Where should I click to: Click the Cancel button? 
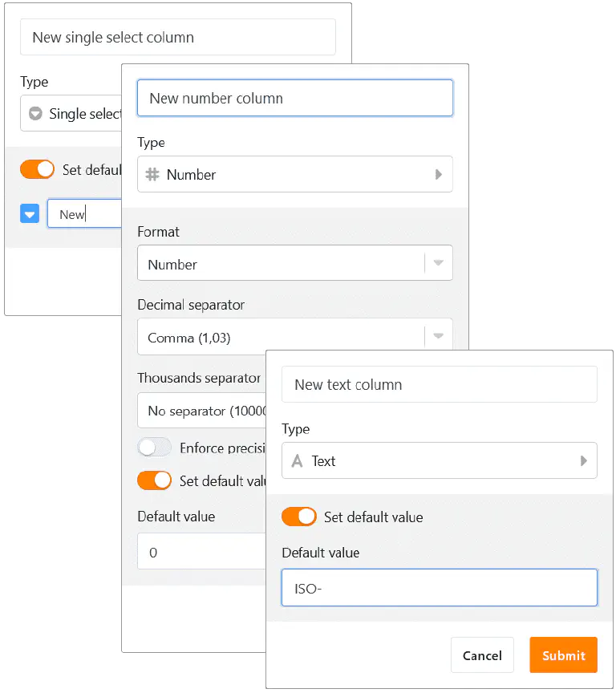482,655
